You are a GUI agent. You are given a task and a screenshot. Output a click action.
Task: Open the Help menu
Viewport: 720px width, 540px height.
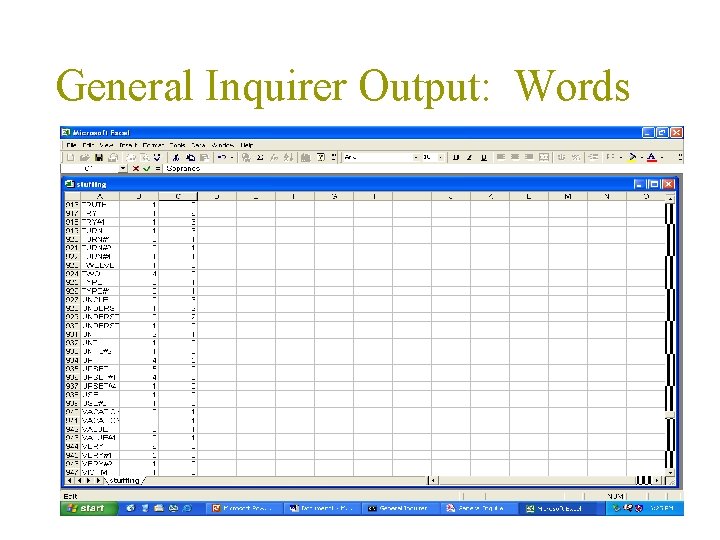(x=247, y=145)
